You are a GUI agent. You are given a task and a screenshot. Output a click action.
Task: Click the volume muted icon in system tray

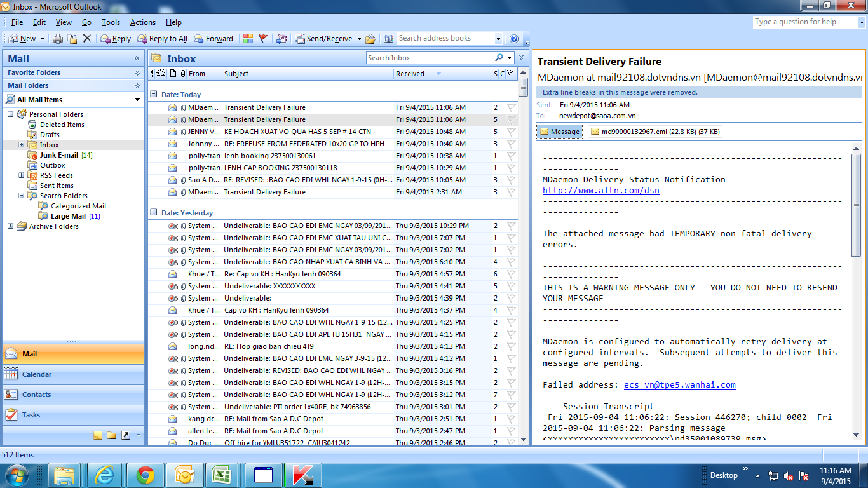pyautogui.click(x=789, y=476)
